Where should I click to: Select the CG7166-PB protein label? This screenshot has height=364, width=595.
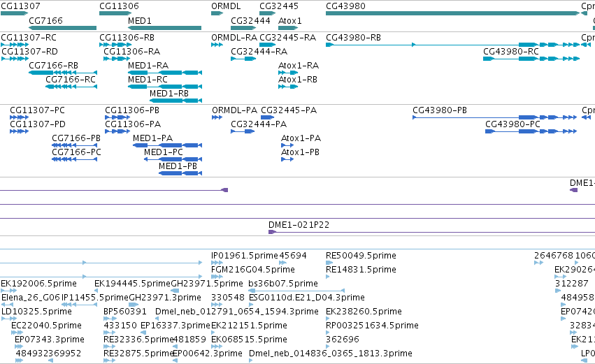[x=76, y=138]
